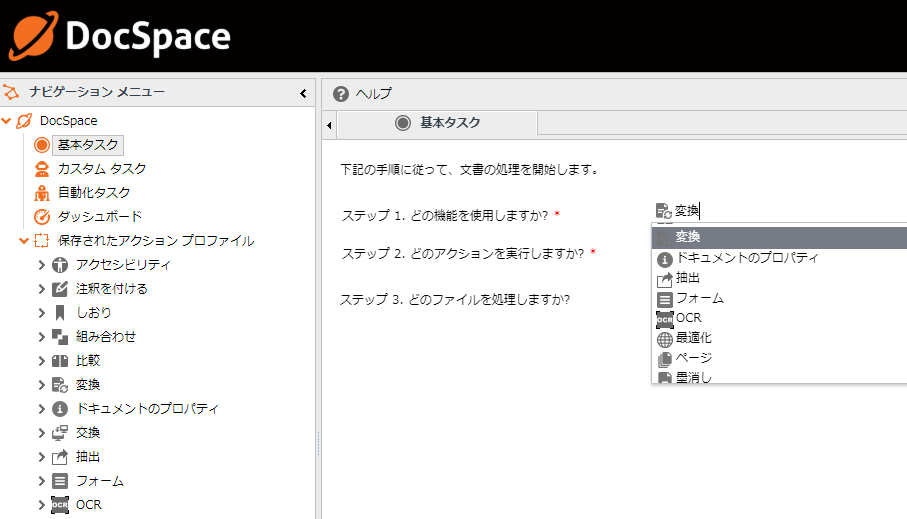
Task: Expand the しおり tree node
Action: click(42, 313)
